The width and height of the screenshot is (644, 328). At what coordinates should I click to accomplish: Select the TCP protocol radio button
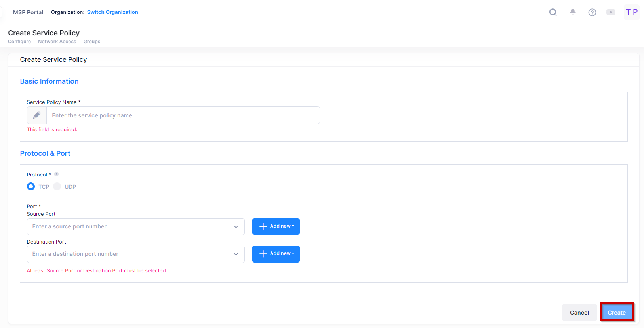click(31, 186)
